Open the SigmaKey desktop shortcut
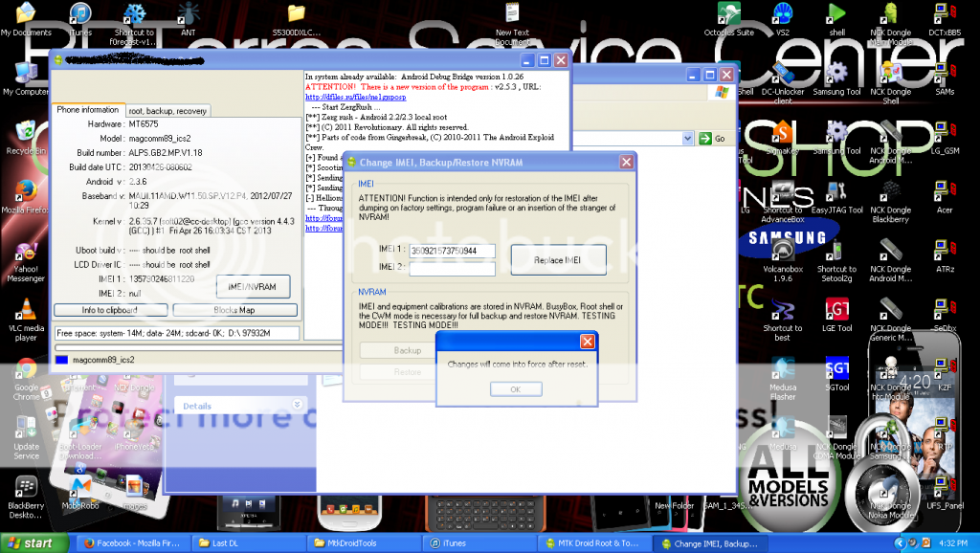Image resolution: width=980 pixels, height=553 pixels. 783,132
